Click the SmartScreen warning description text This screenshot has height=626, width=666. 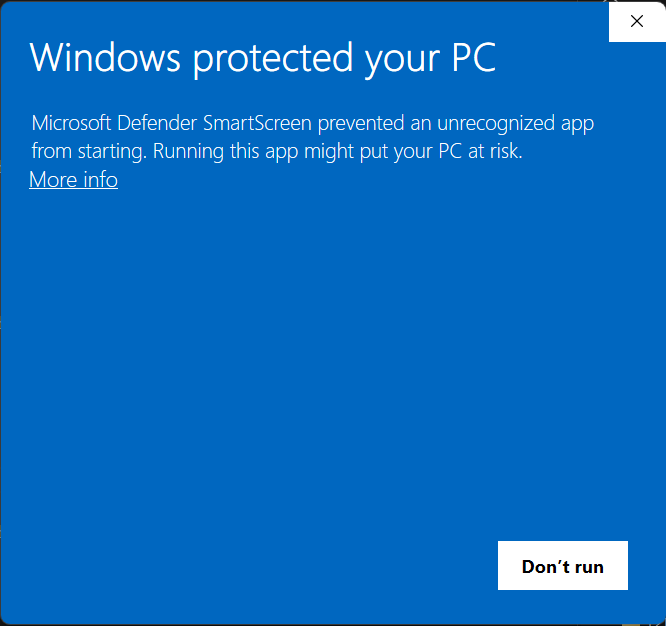coord(312,138)
